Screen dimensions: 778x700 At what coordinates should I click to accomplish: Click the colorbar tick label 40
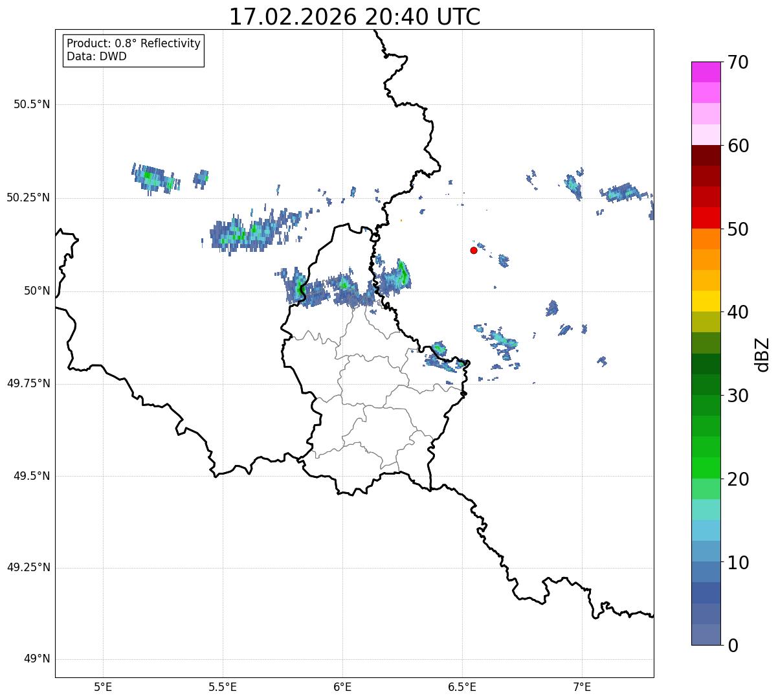pyautogui.click(x=738, y=312)
